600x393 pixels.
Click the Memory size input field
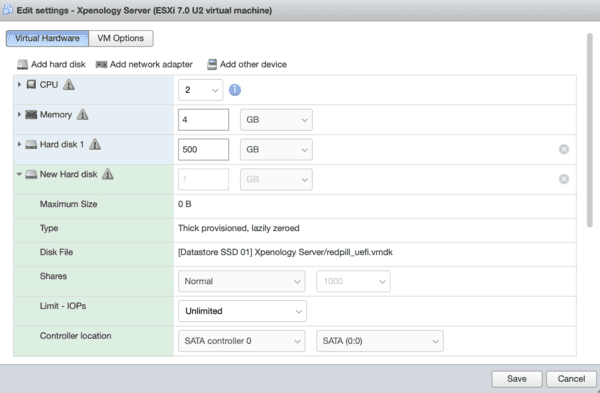[x=204, y=120]
